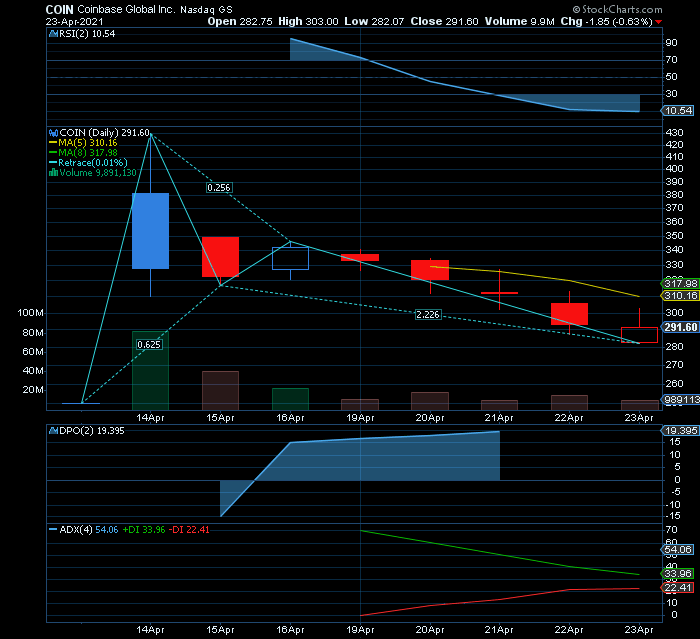Click the MA(5) 310.16 legend entry
Image resolution: width=700 pixels, height=639 pixels.
tap(83, 143)
